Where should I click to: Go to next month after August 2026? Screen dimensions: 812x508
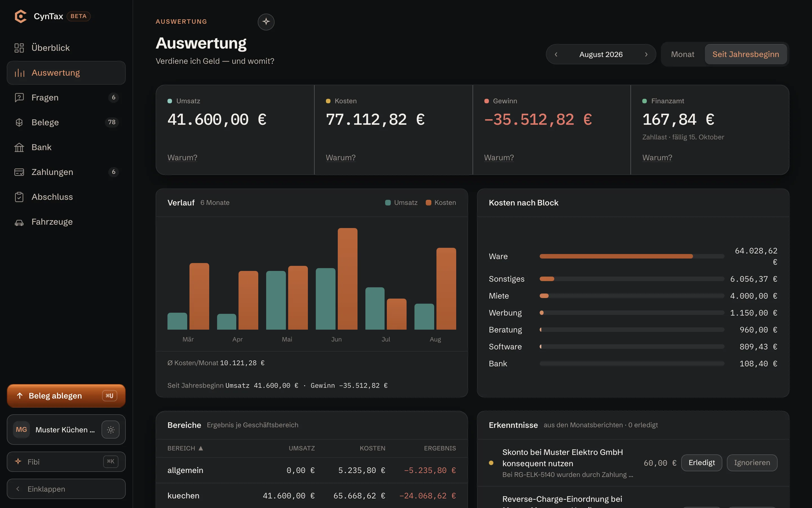tap(646, 54)
